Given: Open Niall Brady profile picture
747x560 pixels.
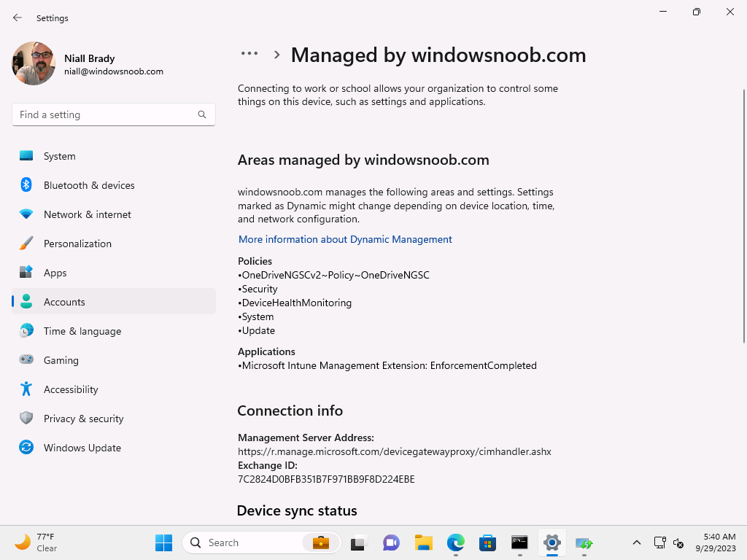Looking at the screenshot, I should [x=34, y=63].
